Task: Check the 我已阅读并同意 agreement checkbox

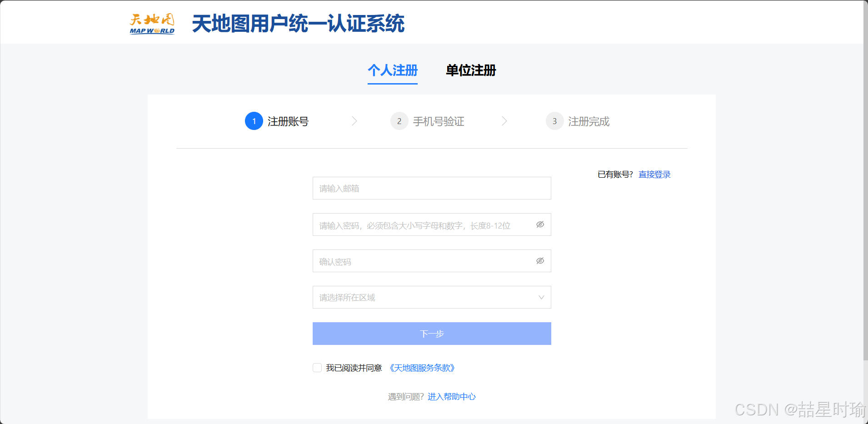Action: point(317,368)
